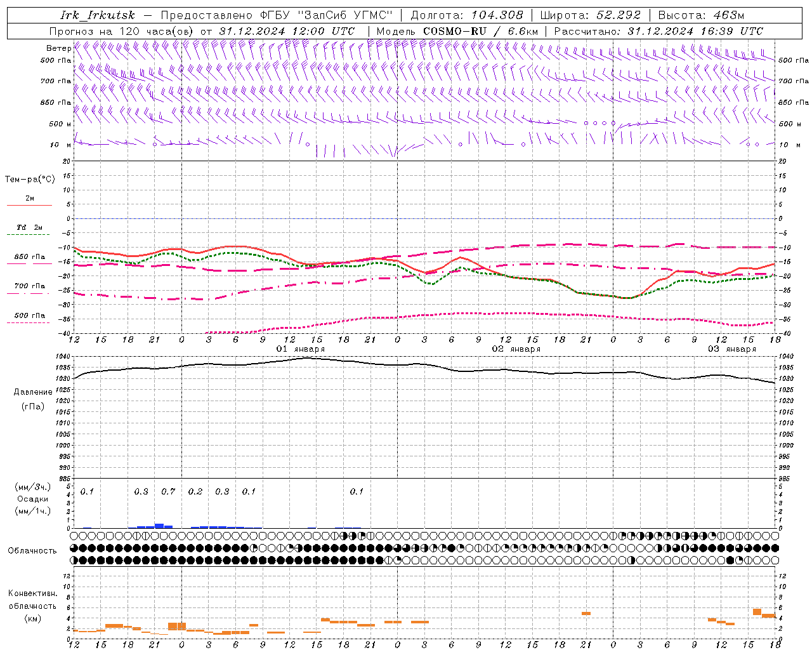The image size is (812, 650).
Task: Click the '850 гПа' temperature legend entry
Action: click(x=29, y=257)
